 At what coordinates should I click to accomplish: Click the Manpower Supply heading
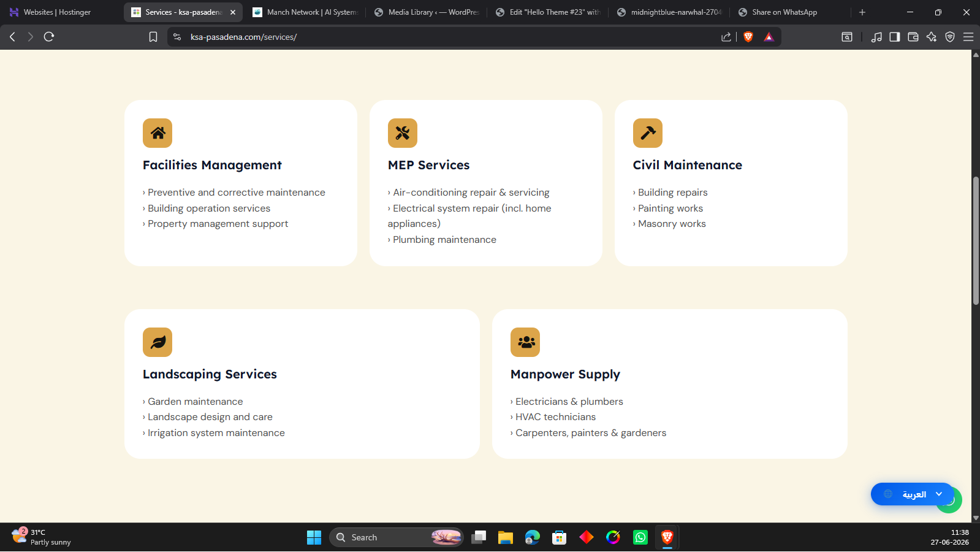565,374
